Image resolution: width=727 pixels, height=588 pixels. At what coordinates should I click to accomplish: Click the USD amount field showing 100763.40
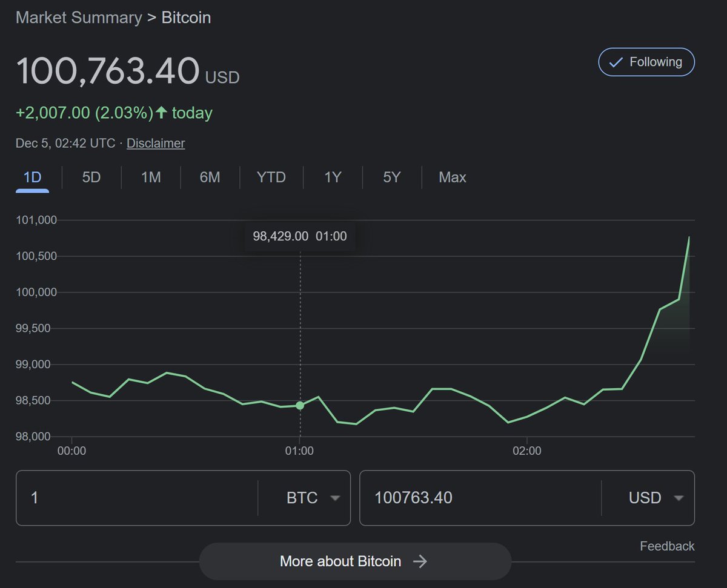coord(479,498)
